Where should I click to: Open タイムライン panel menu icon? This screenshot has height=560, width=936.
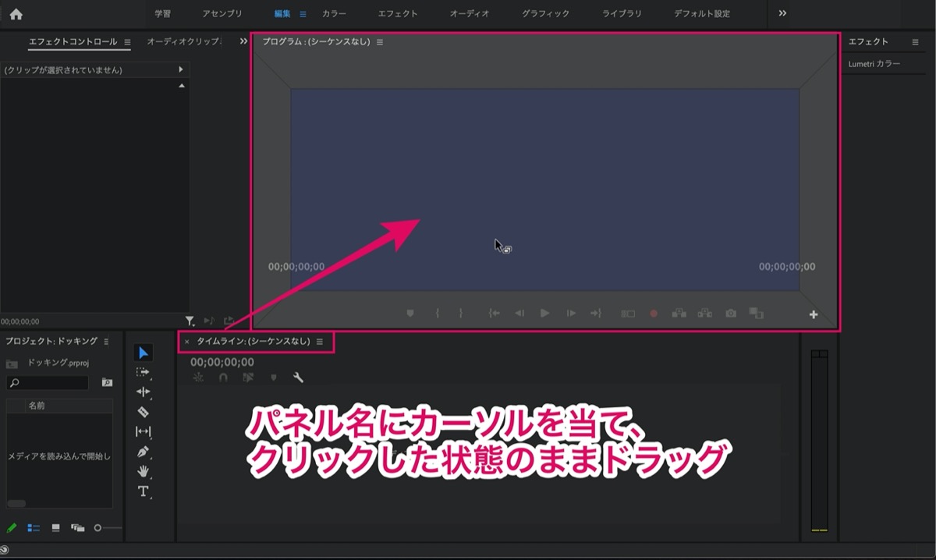pyautogui.click(x=319, y=341)
